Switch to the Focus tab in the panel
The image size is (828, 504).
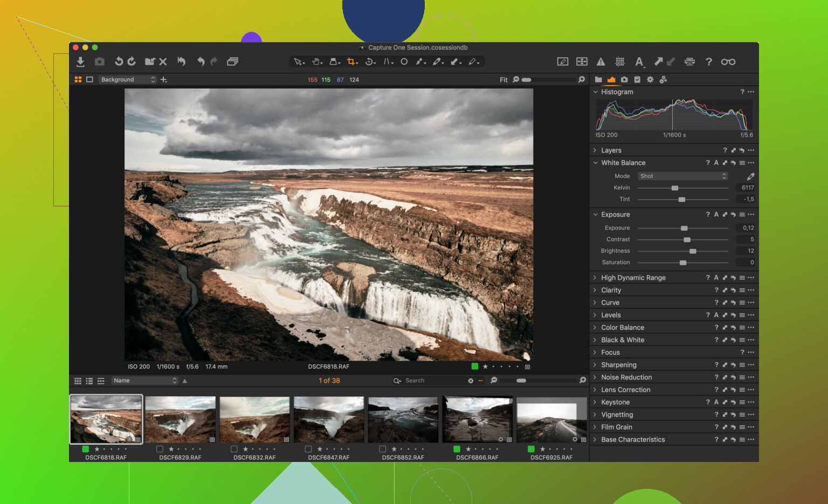click(611, 352)
